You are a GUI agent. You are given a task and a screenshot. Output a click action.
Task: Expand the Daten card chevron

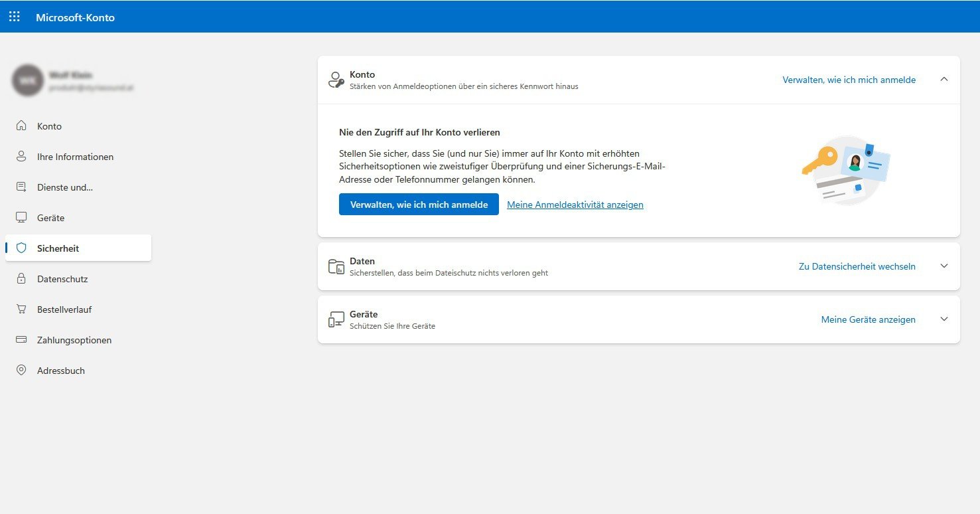tap(944, 266)
